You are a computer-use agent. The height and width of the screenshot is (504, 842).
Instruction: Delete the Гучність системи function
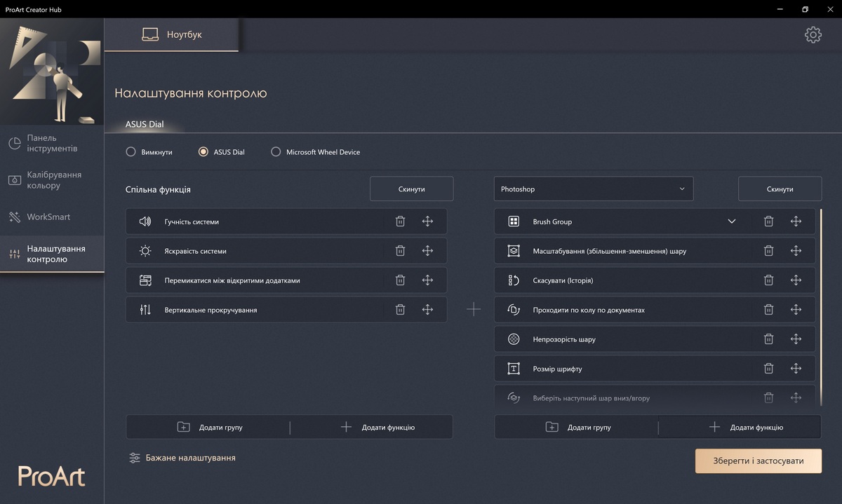(400, 222)
